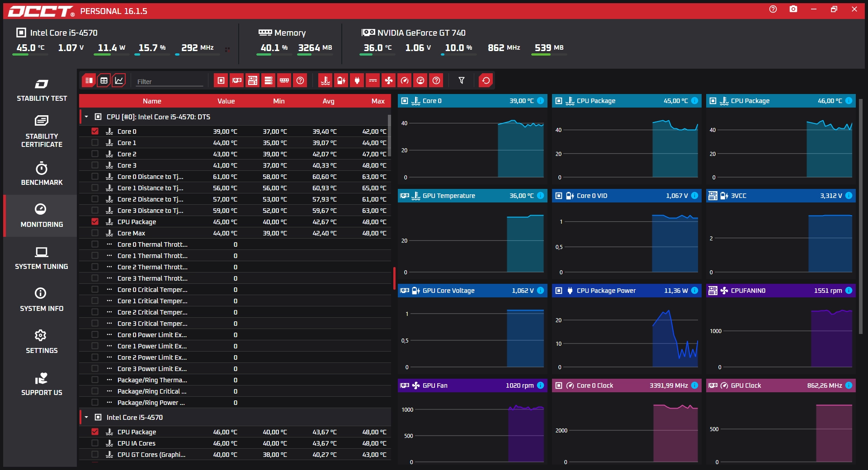Click the reset min/max refresh icon
Image resolution: width=868 pixels, height=470 pixels.
click(486, 80)
